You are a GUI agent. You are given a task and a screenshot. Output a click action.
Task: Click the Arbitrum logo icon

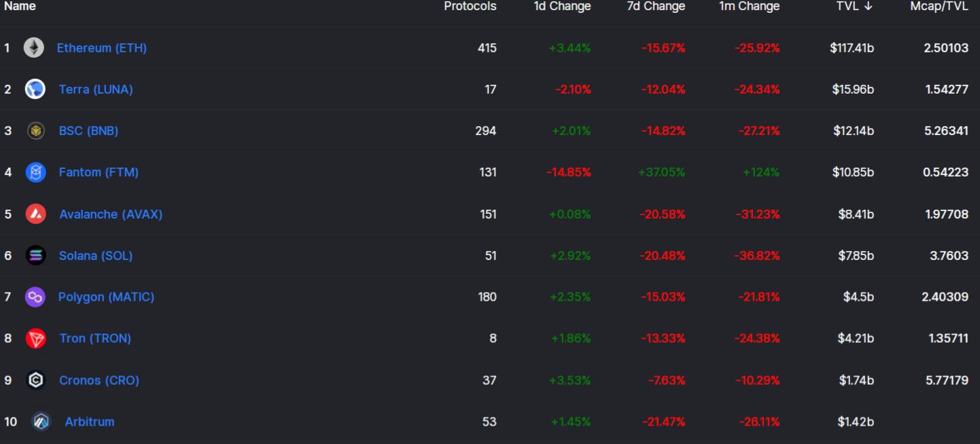[41, 422]
